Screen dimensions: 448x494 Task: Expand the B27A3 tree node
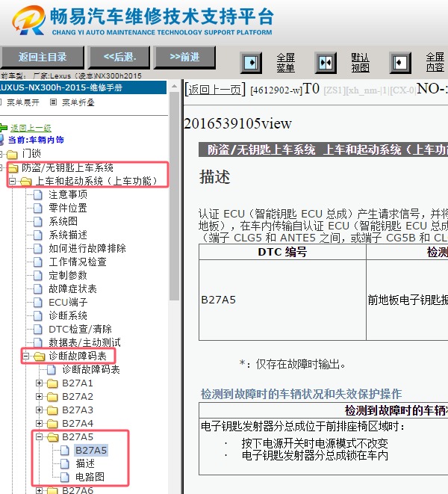tap(39, 410)
